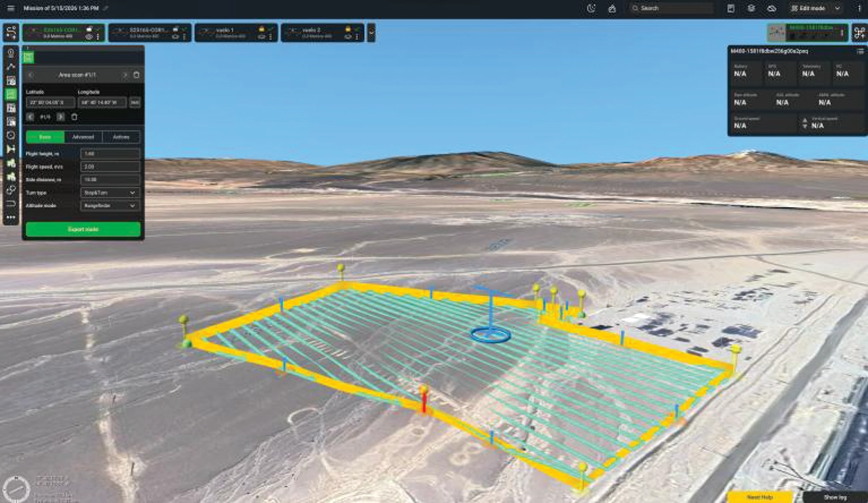This screenshot has height=503, width=868.
Task: Toggle visibility of vuelo 1 route
Action: [261, 36]
